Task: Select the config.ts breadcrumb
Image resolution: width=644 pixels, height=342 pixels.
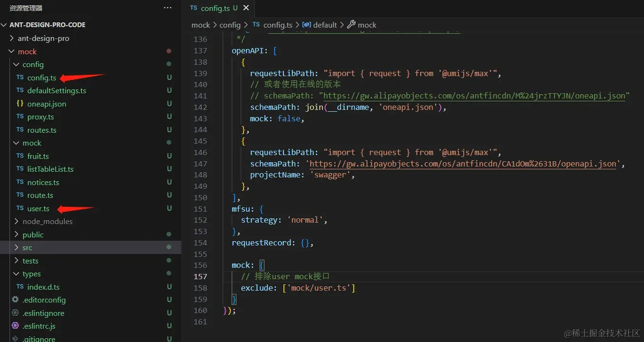Action: tap(278, 25)
